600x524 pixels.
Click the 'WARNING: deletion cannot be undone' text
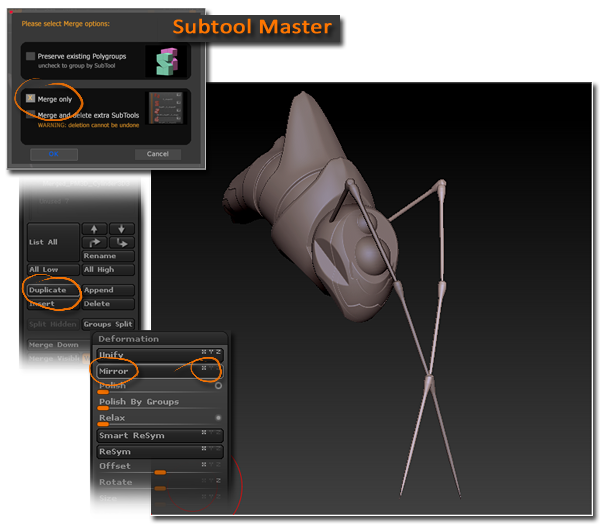click(88, 125)
